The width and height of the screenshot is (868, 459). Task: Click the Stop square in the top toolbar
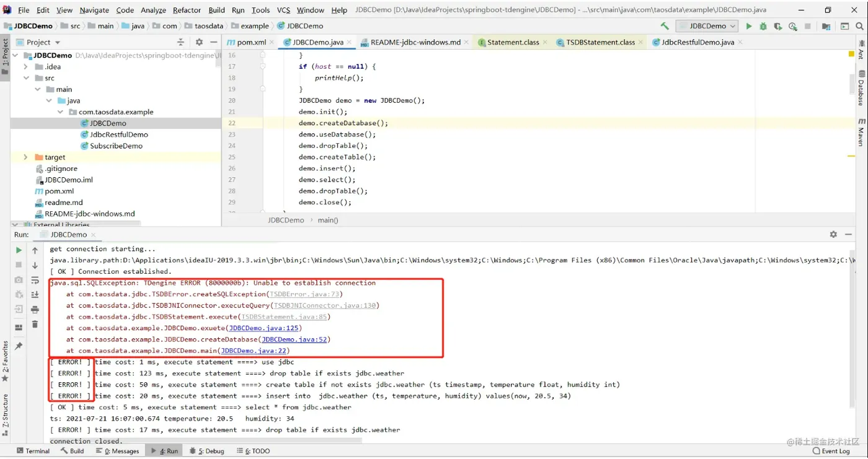[808, 26]
